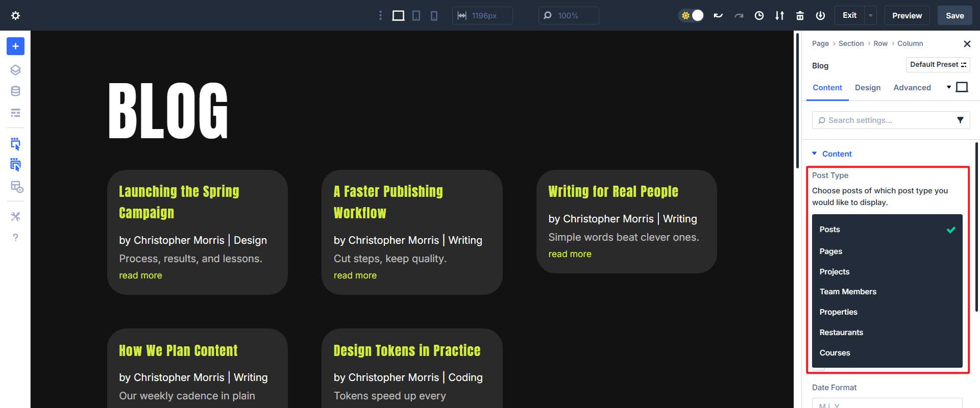The width and height of the screenshot is (980, 408).
Task: Expand the arrow next to Exit
Action: coord(871,16)
